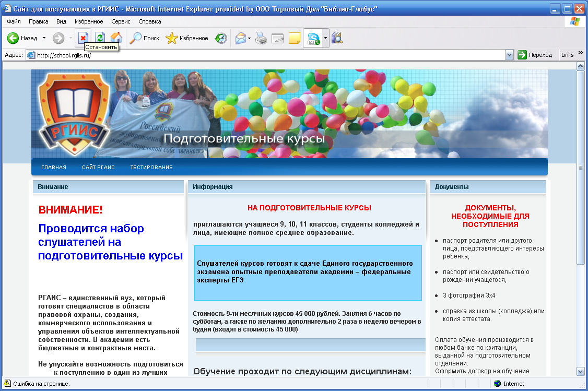The image size is (588, 391).
Task: Click the Edit page toolbar icon
Action: click(x=277, y=38)
